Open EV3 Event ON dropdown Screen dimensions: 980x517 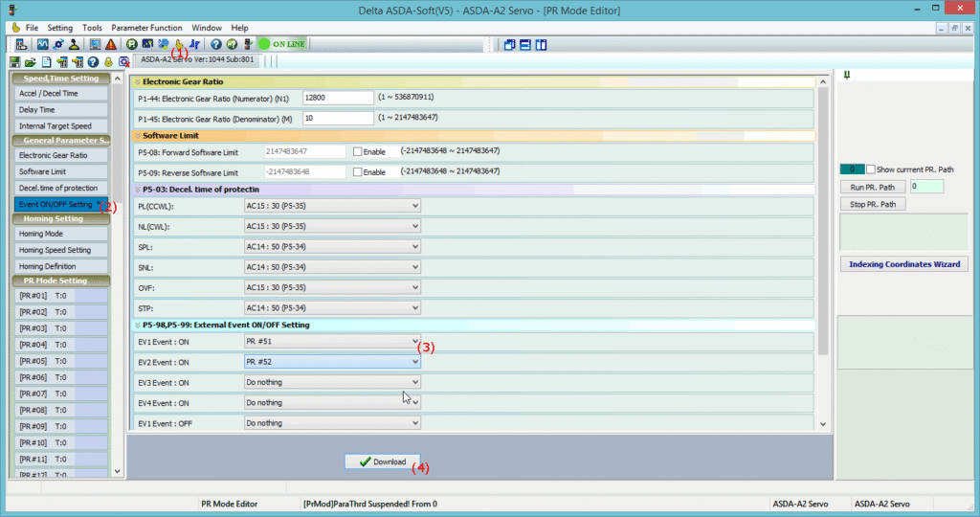(x=332, y=382)
